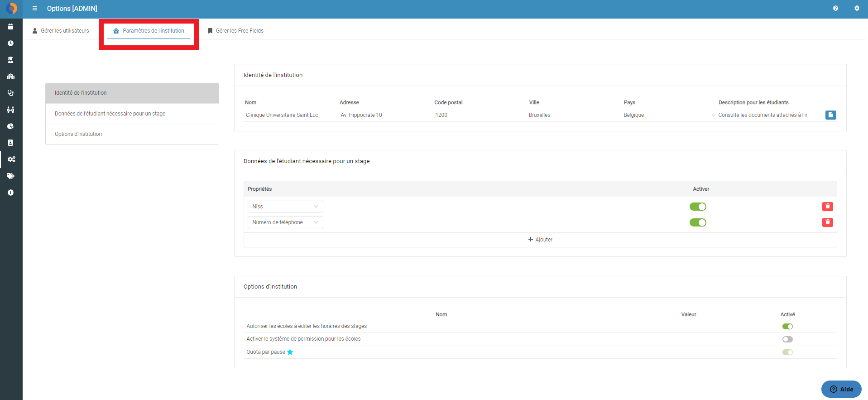Open the Gérer les Free Fields tab

[235, 31]
